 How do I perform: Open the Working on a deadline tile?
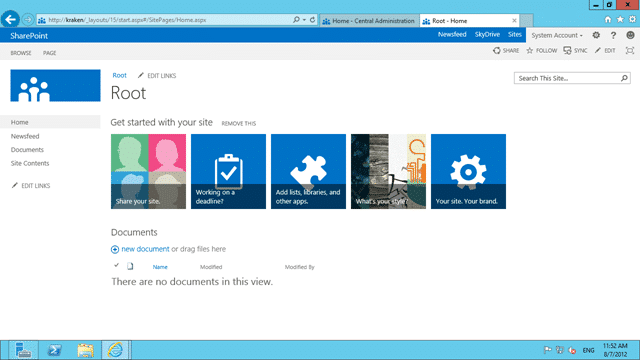228,171
